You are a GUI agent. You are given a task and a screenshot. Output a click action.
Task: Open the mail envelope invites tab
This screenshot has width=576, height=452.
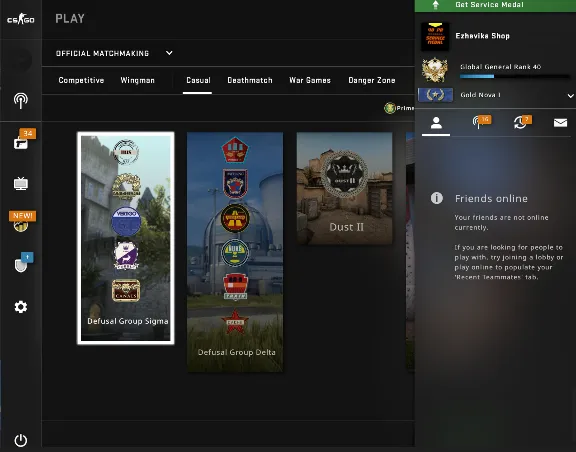click(x=560, y=122)
